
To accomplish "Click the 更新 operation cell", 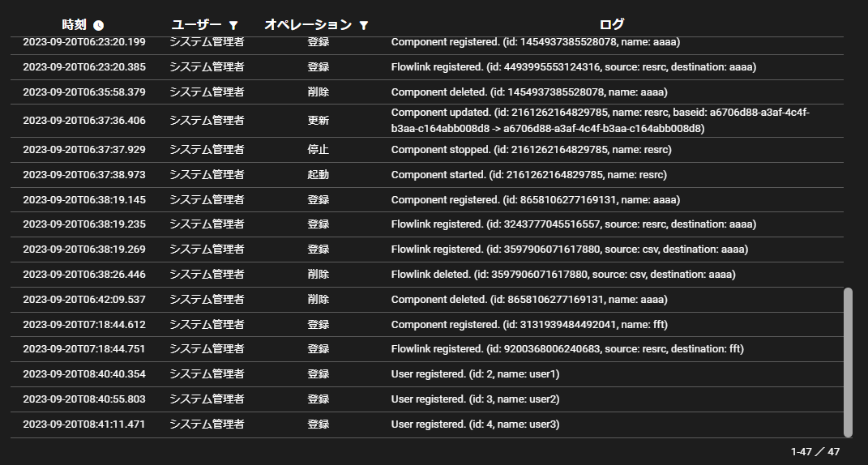I will pyautogui.click(x=319, y=121).
